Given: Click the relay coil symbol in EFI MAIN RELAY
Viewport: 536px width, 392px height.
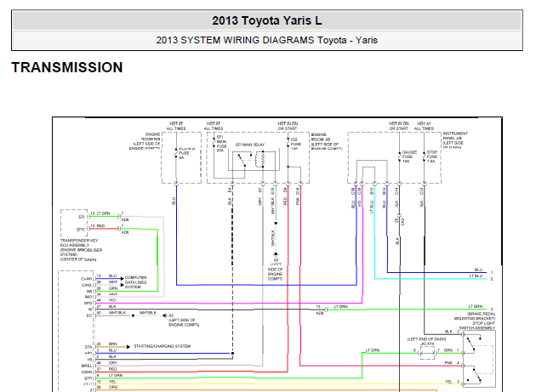Looking at the screenshot, I should coord(261,159).
